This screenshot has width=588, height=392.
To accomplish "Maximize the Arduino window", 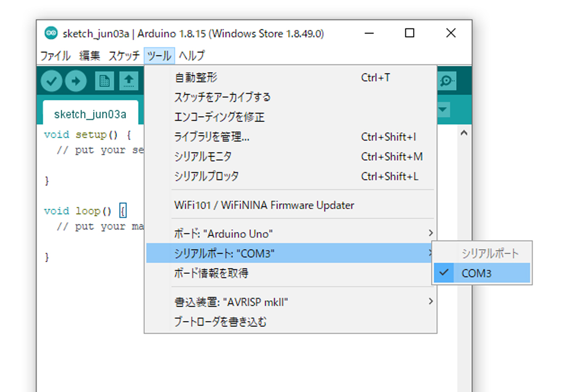I will (x=410, y=33).
